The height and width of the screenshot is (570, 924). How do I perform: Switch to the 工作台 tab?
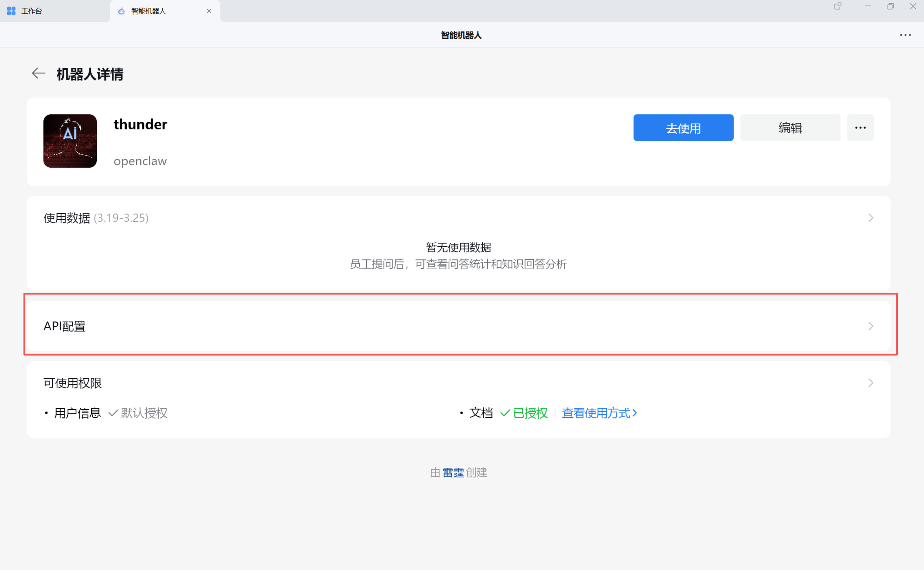click(32, 11)
